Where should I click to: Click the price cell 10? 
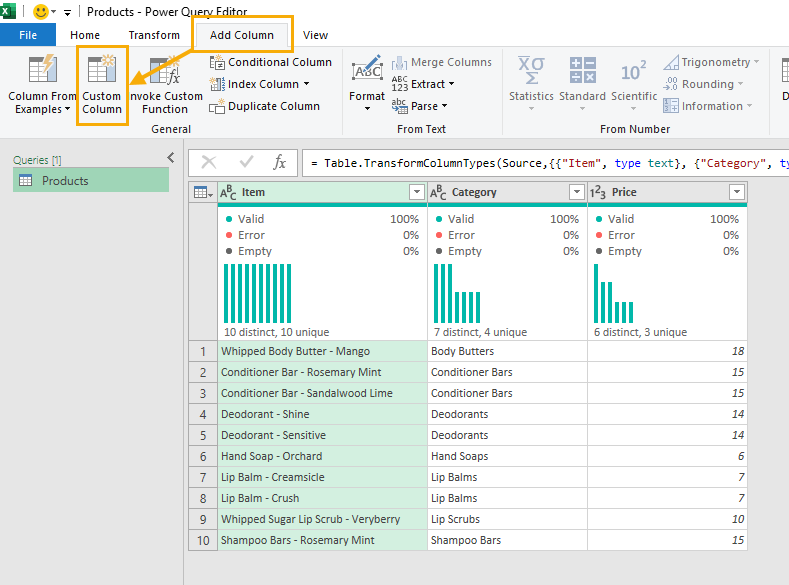(x=667, y=519)
